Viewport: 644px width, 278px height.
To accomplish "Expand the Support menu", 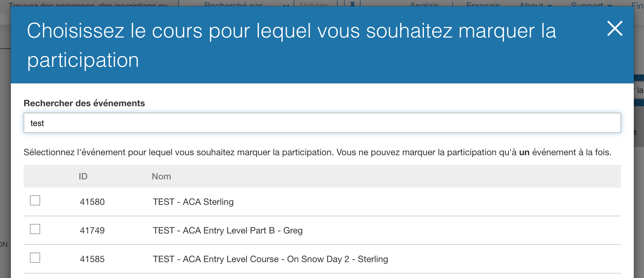I will pos(591,4).
